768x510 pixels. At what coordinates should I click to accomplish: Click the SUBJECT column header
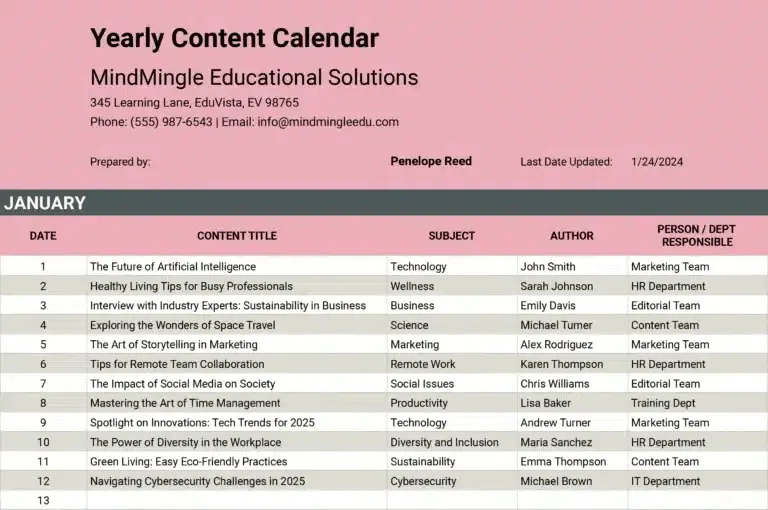(452, 236)
